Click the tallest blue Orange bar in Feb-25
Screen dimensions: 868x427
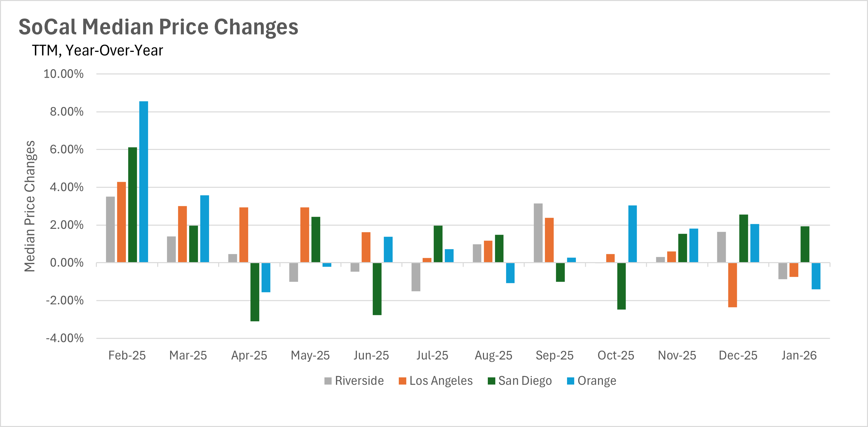pyautogui.click(x=143, y=182)
